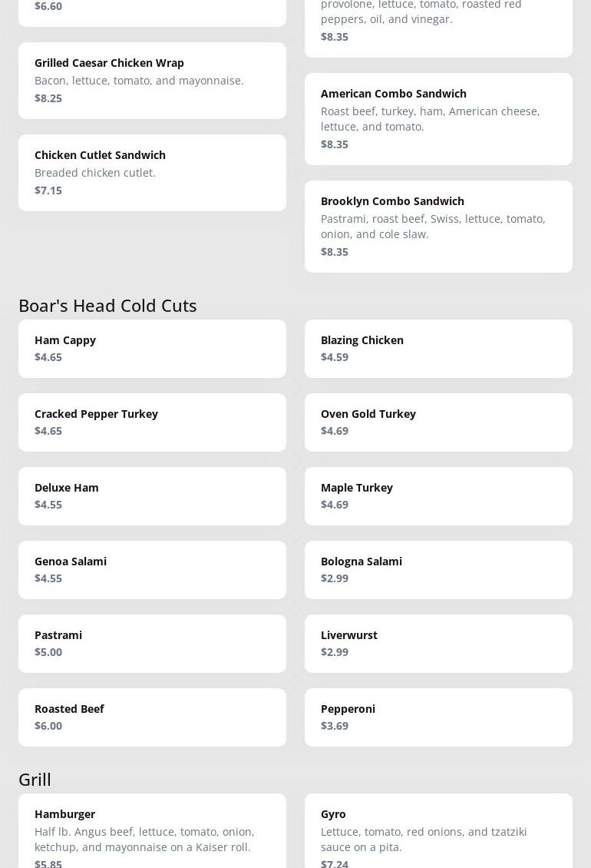Select Liverwurst from the menu
591x868 pixels.
pyautogui.click(x=438, y=643)
